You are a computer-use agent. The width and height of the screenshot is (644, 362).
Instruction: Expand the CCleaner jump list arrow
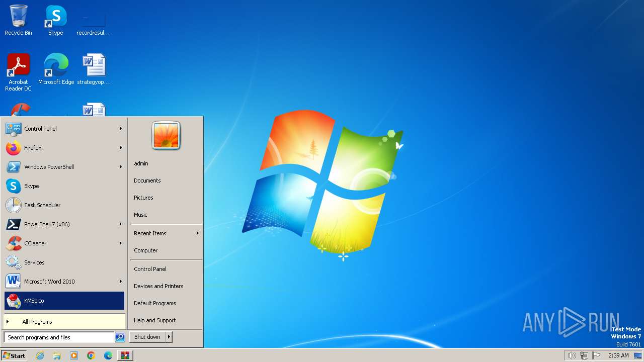(121, 243)
